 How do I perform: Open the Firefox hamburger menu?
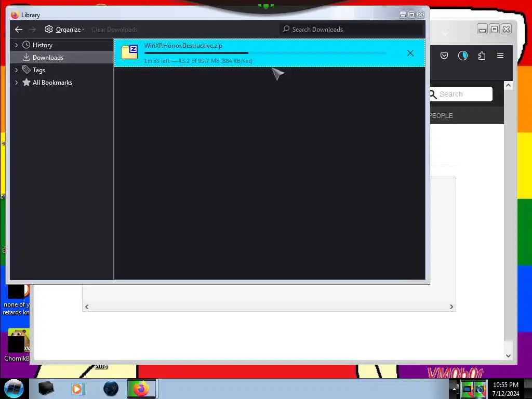(500, 56)
